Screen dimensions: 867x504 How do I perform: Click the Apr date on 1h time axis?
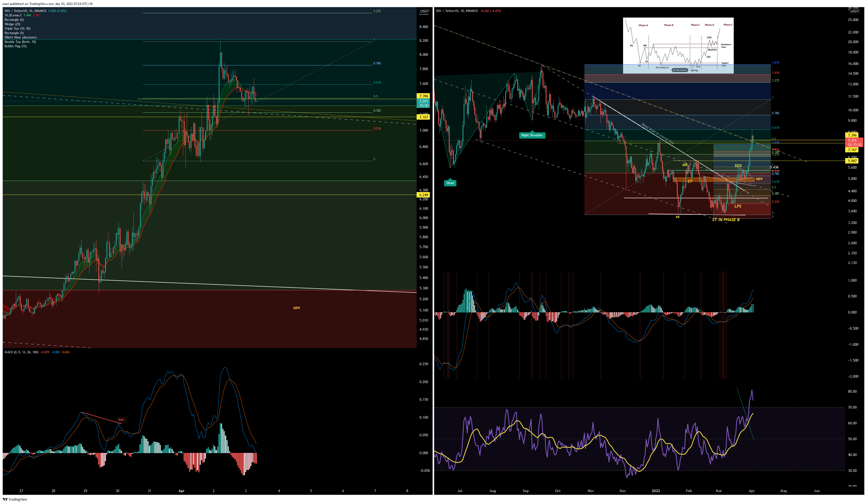[181, 491]
